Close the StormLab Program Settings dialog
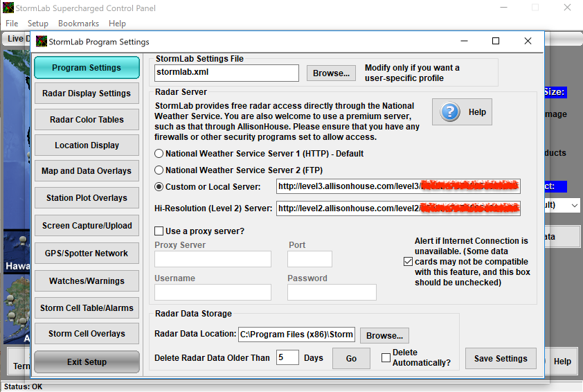The width and height of the screenshot is (583, 392). pyautogui.click(x=528, y=41)
